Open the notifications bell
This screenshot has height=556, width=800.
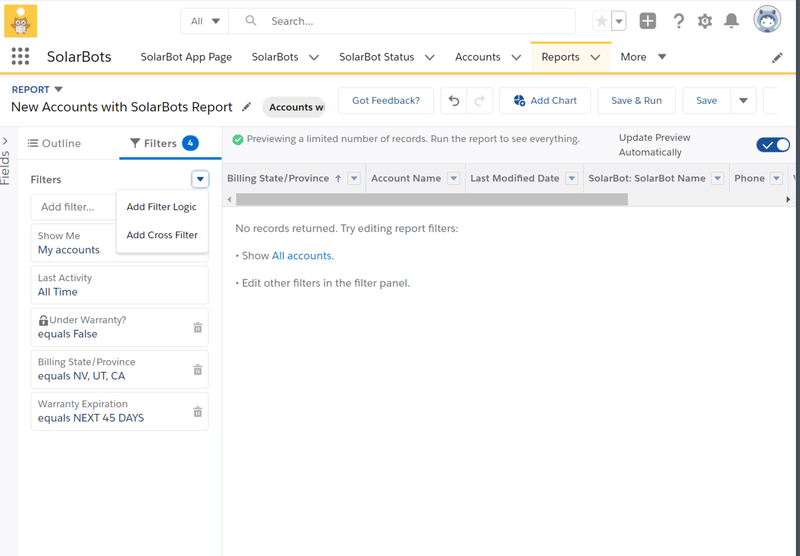tap(732, 20)
